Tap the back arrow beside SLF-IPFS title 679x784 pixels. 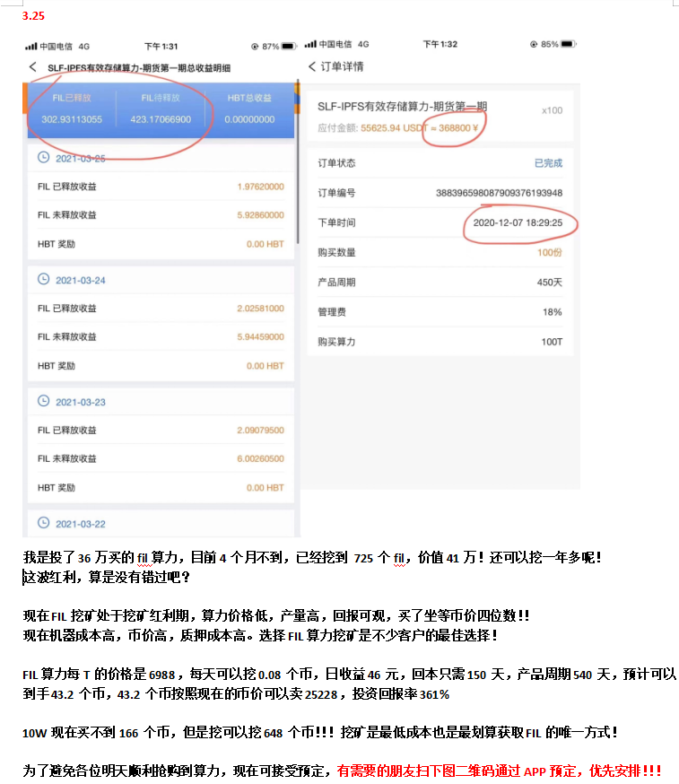[x=32, y=67]
